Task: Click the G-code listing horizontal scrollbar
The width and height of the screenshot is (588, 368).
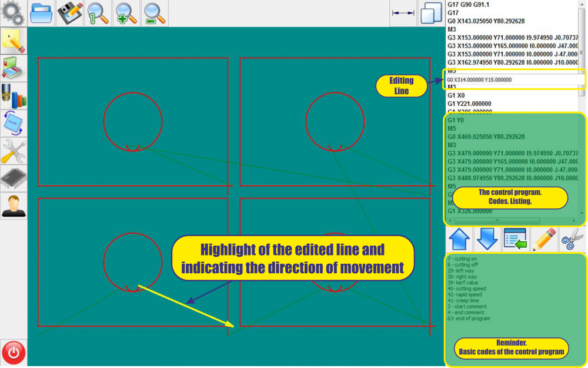Action: [512, 221]
